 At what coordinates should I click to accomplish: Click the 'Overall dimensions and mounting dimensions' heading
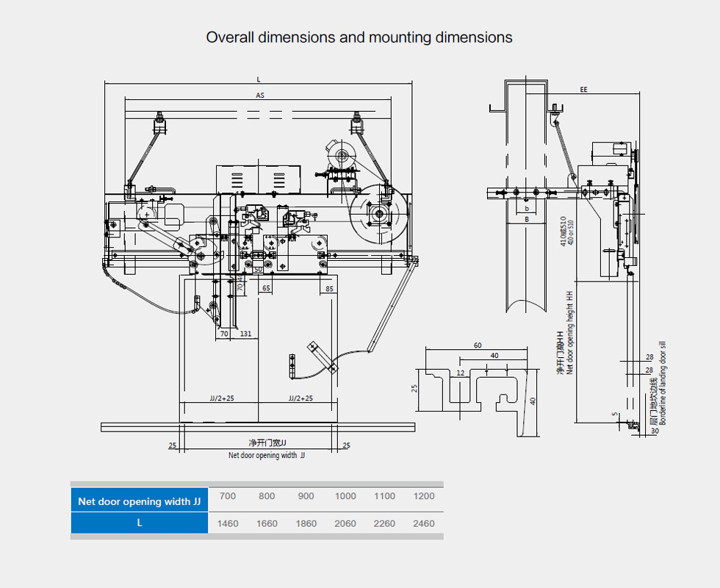point(359,37)
